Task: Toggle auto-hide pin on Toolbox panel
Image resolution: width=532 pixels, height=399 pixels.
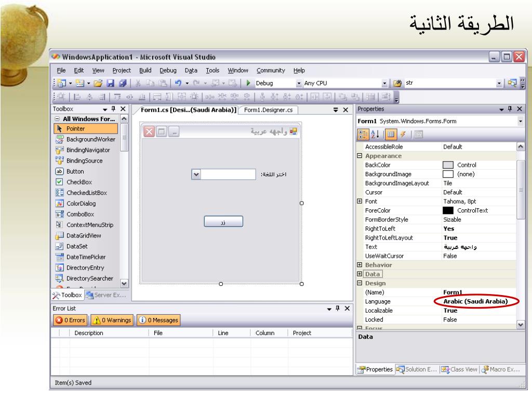Action: tap(114, 109)
